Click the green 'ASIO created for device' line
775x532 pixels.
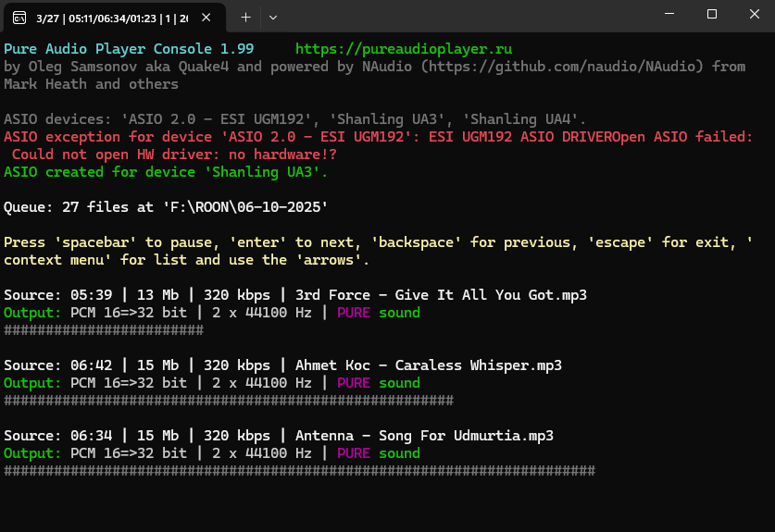click(x=166, y=172)
